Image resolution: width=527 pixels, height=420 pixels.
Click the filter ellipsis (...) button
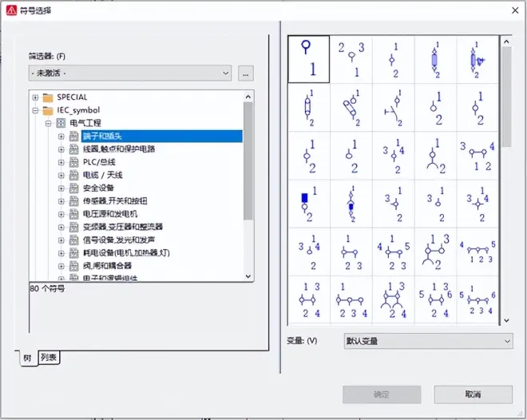(x=245, y=73)
